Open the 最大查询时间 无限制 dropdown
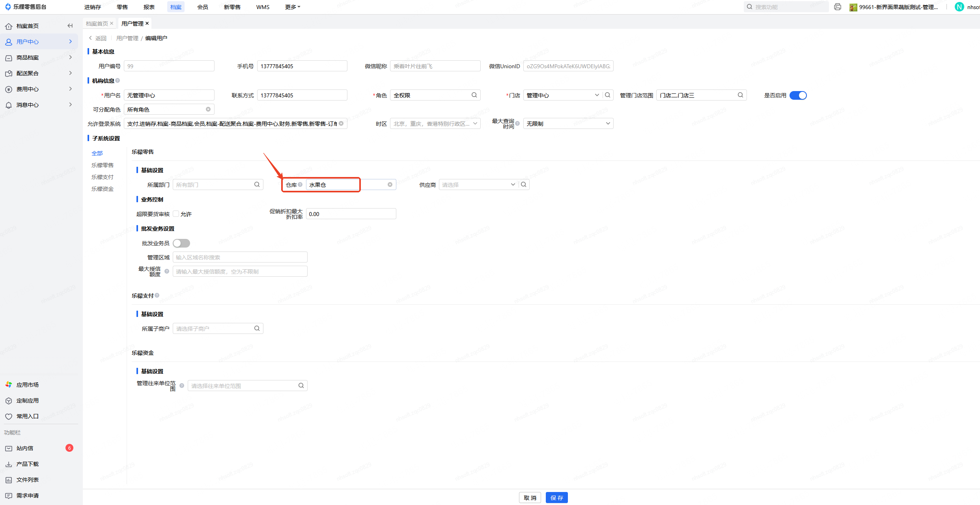Screen dimensions: 980x505 [568, 124]
